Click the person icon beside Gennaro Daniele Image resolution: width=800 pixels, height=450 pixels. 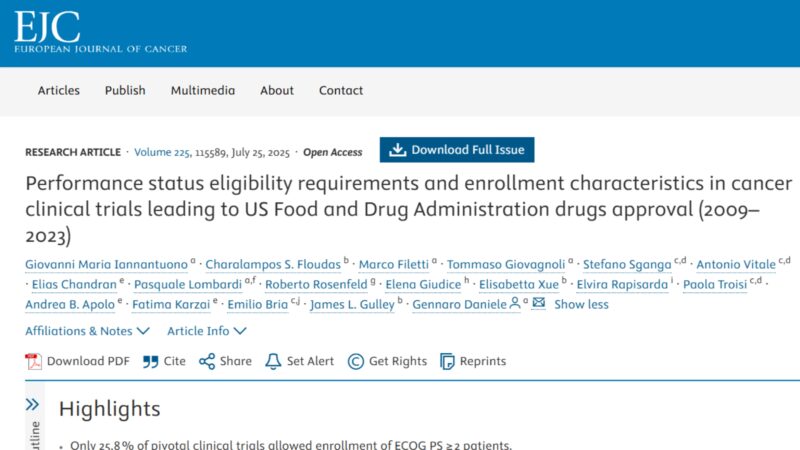coord(515,303)
